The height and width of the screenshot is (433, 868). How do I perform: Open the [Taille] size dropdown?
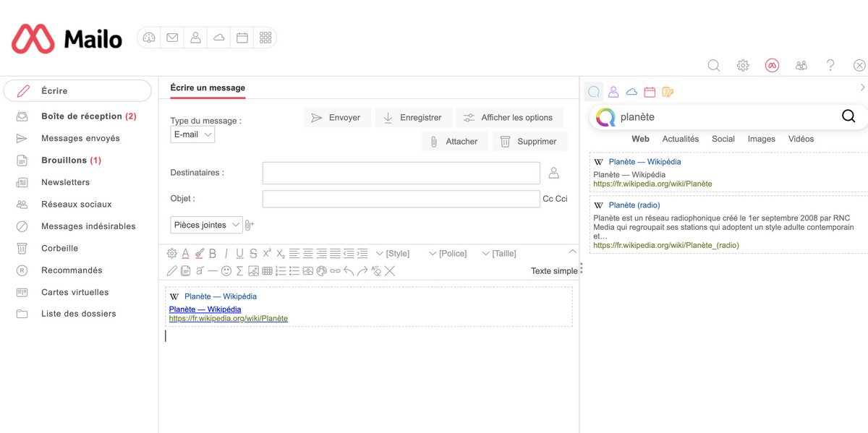pos(499,253)
